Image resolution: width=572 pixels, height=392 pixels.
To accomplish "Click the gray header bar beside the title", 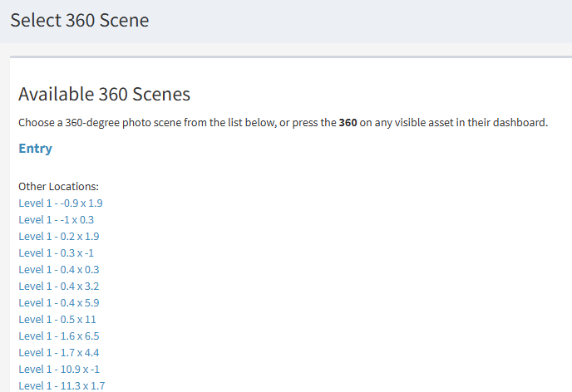I will pyautogui.click(x=374, y=20).
